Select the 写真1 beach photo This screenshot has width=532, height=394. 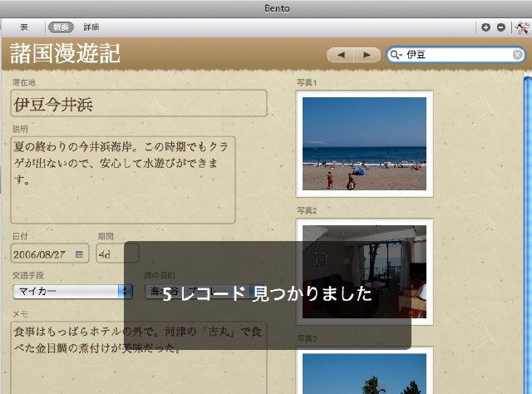tap(364, 144)
